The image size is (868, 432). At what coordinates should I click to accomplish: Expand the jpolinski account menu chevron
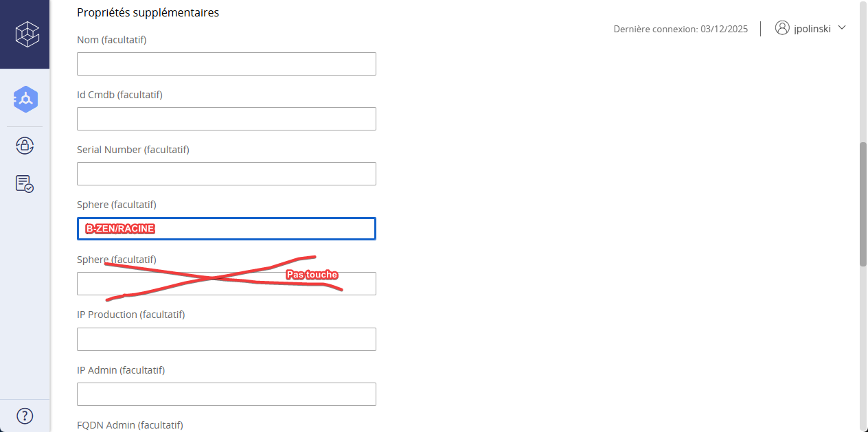click(x=842, y=28)
